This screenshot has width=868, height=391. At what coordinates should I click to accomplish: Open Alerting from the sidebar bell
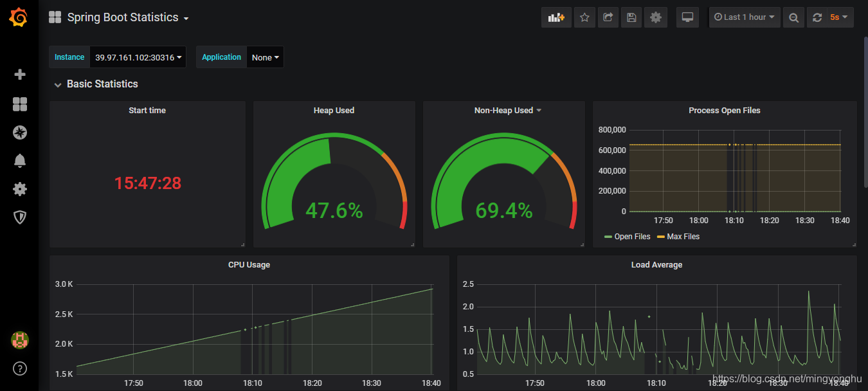[19, 160]
